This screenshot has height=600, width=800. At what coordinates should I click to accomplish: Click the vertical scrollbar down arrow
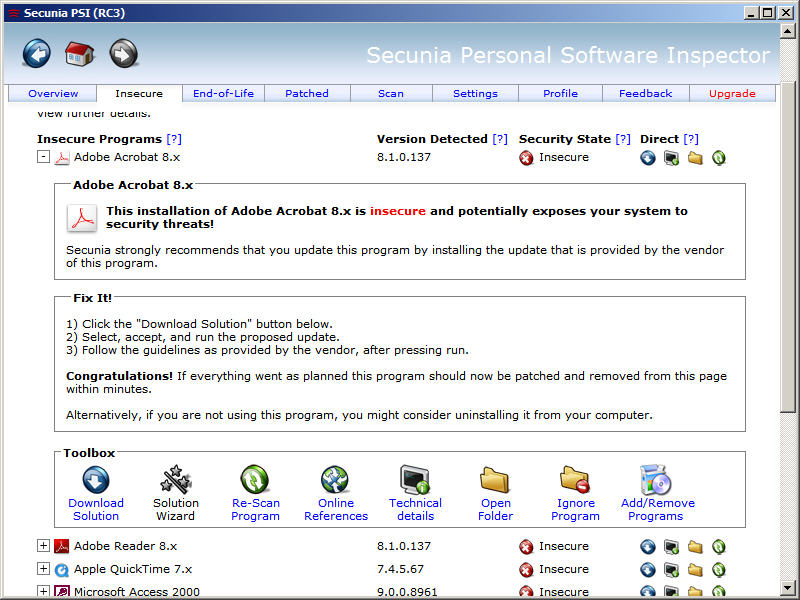[x=791, y=589]
